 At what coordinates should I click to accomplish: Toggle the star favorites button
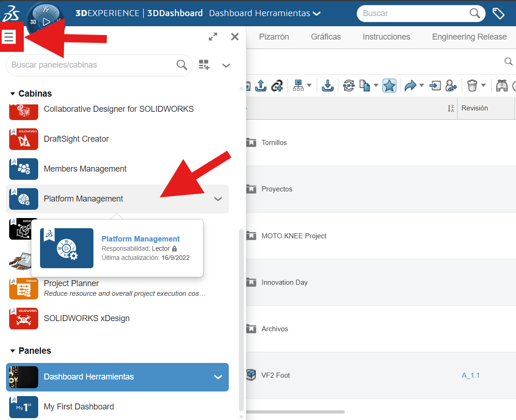pyautogui.click(x=389, y=86)
